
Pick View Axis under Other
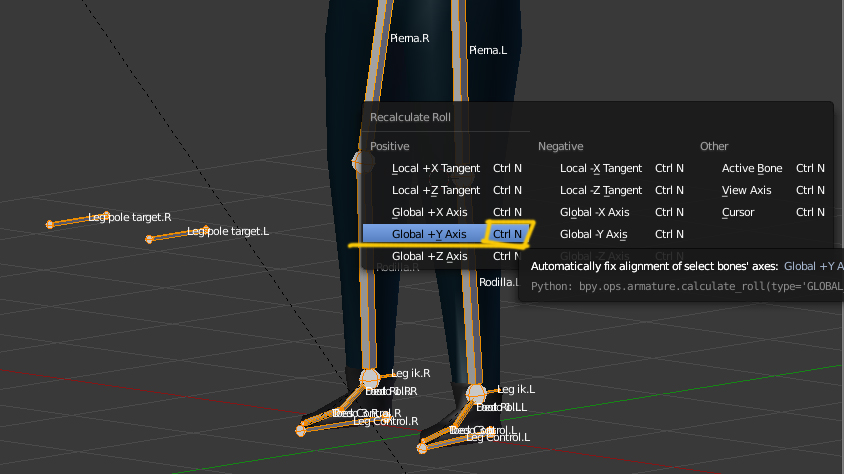coord(762,190)
